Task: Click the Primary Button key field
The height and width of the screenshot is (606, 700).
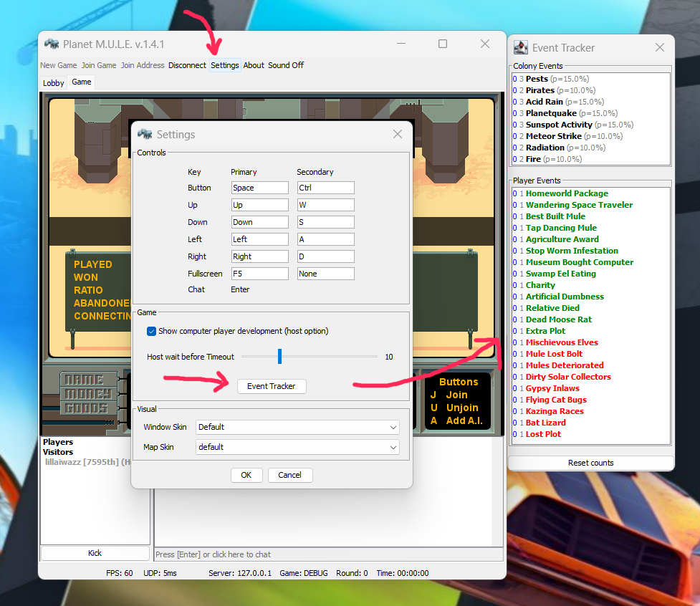Action: [260, 188]
